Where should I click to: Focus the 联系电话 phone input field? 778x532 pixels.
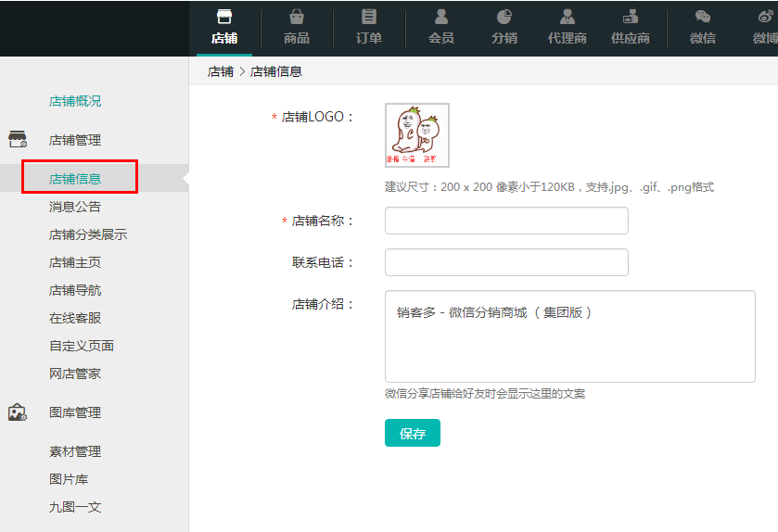tap(506, 262)
